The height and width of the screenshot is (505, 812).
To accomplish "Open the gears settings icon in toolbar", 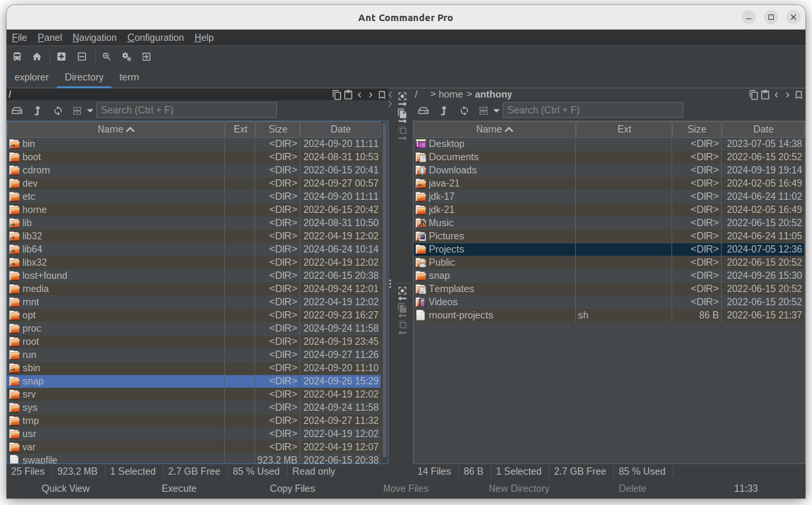I will point(127,57).
